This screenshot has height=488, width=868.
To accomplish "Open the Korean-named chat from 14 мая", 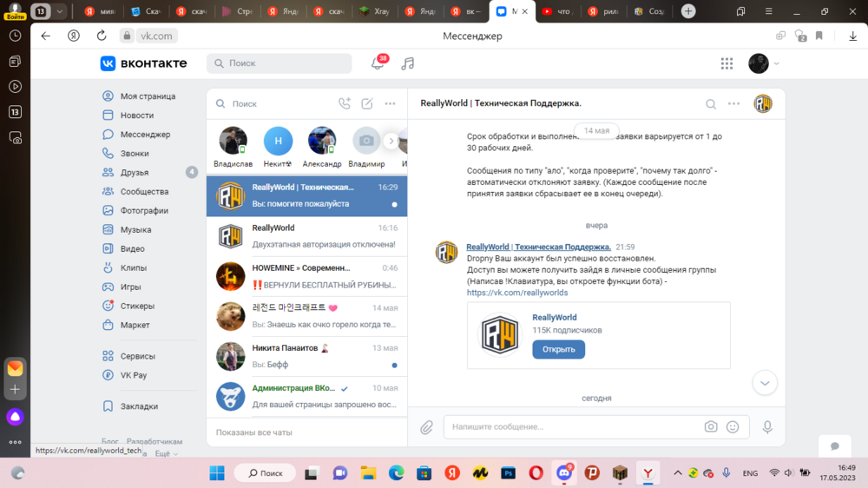I will pos(306,316).
